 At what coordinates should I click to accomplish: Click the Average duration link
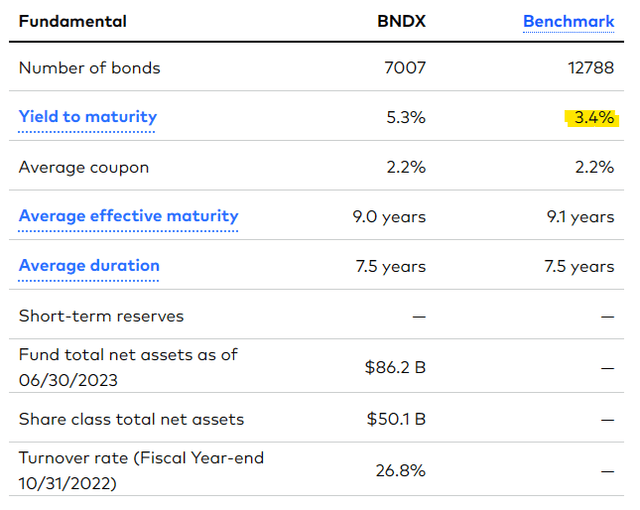[x=89, y=266]
